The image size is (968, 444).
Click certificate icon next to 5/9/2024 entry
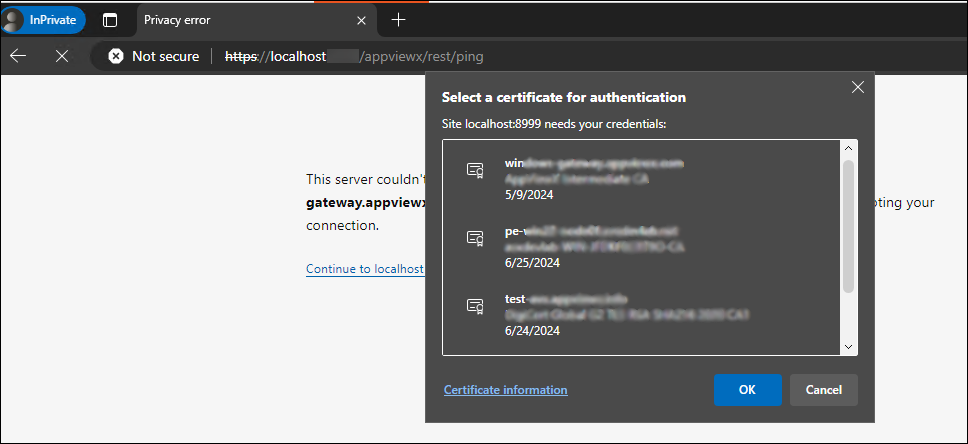coord(475,170)
